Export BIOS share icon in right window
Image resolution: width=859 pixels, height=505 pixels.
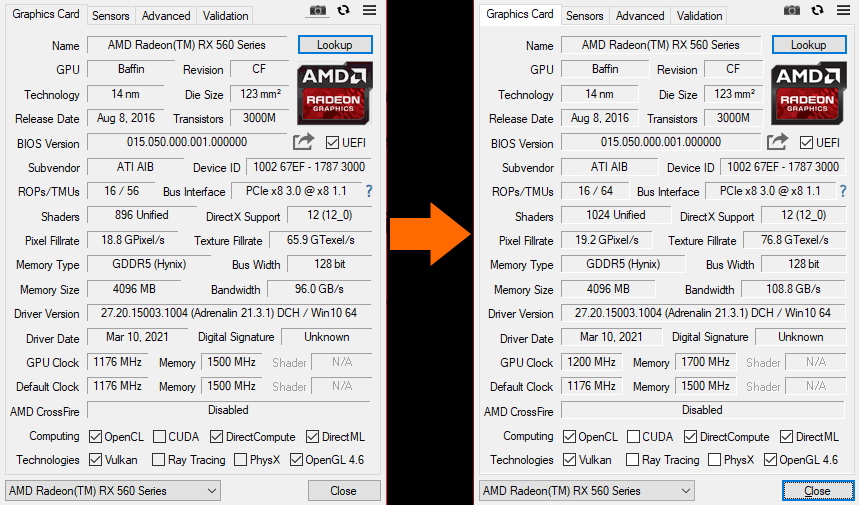pos(777,142)
